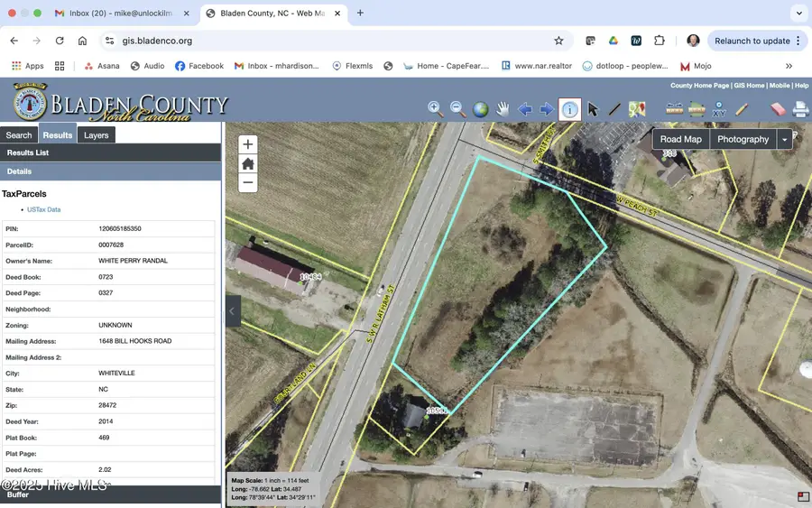The height and width of the screenshot is (508, 812).
Task: Click the overview map toggle icon
Action: [803, 497]
